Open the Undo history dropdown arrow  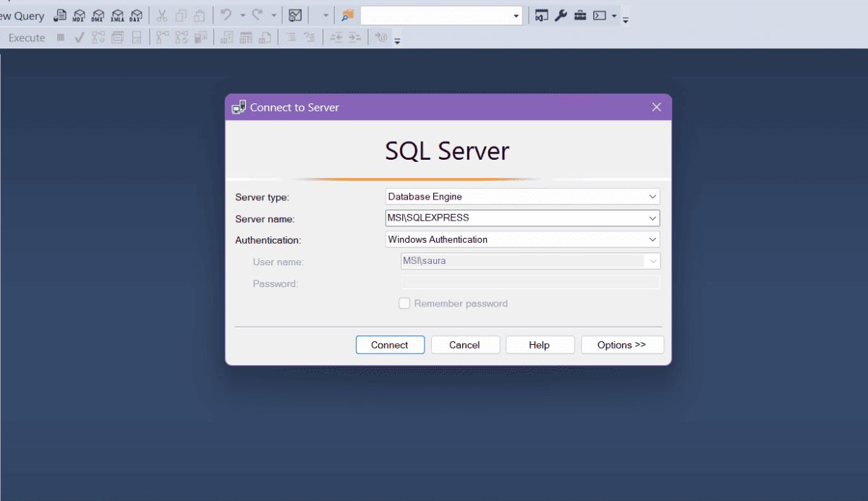[x=242, y=15]
